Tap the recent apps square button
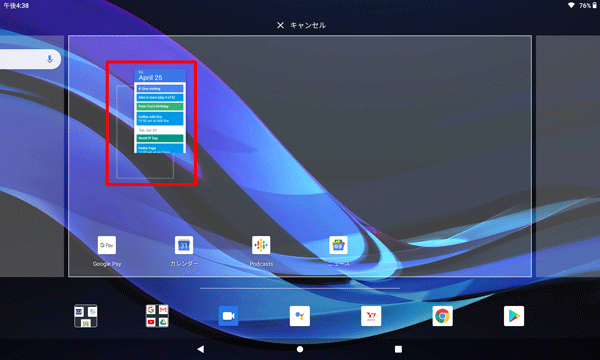This screenshot has height=360, width=600. point(398,349)
